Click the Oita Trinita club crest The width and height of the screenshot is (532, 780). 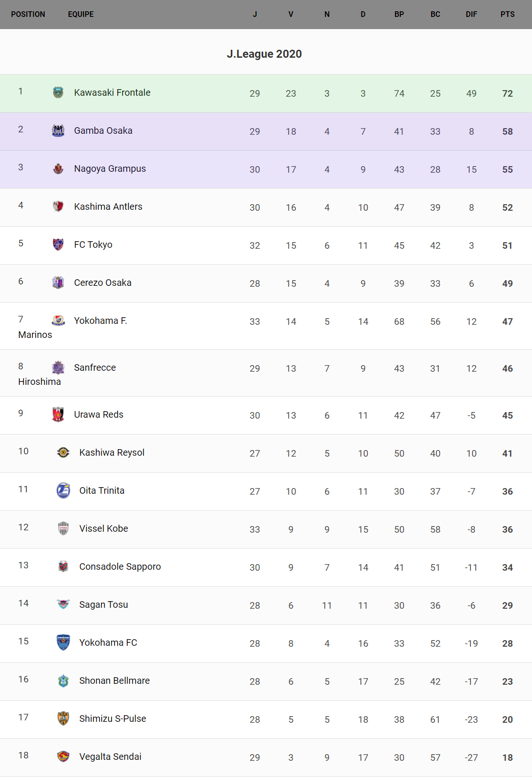click(x=63, y=490)
